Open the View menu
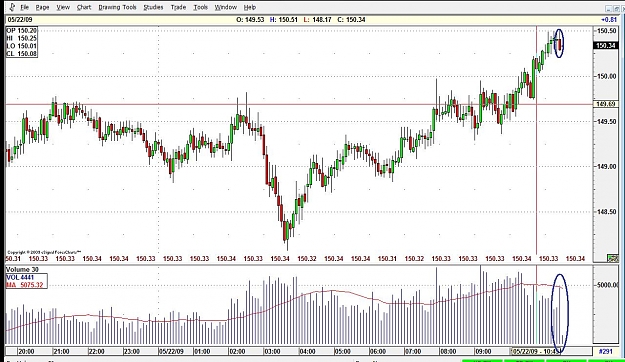This screenshot has width=625, height=362. pyautogui.click(x=63, y=7)
